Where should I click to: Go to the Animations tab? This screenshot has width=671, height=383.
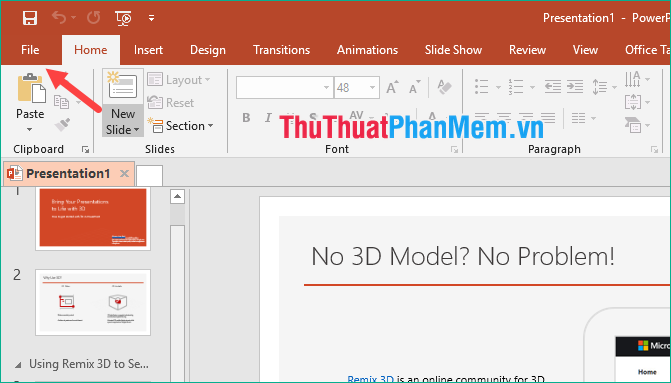pos(367,50)
